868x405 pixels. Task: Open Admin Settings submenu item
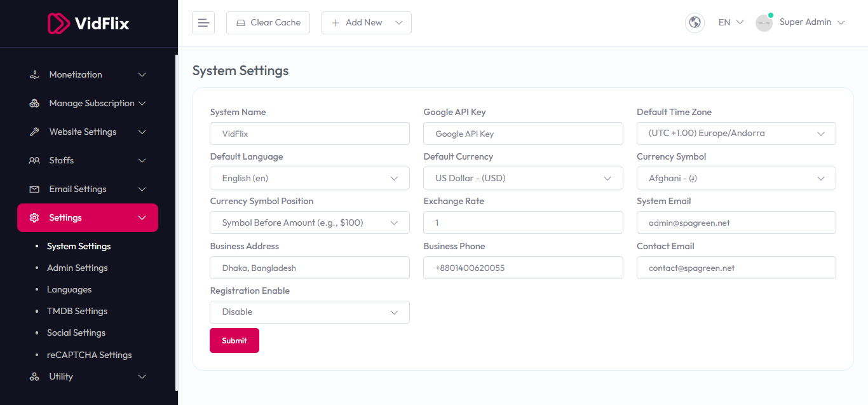click(77, 268)
